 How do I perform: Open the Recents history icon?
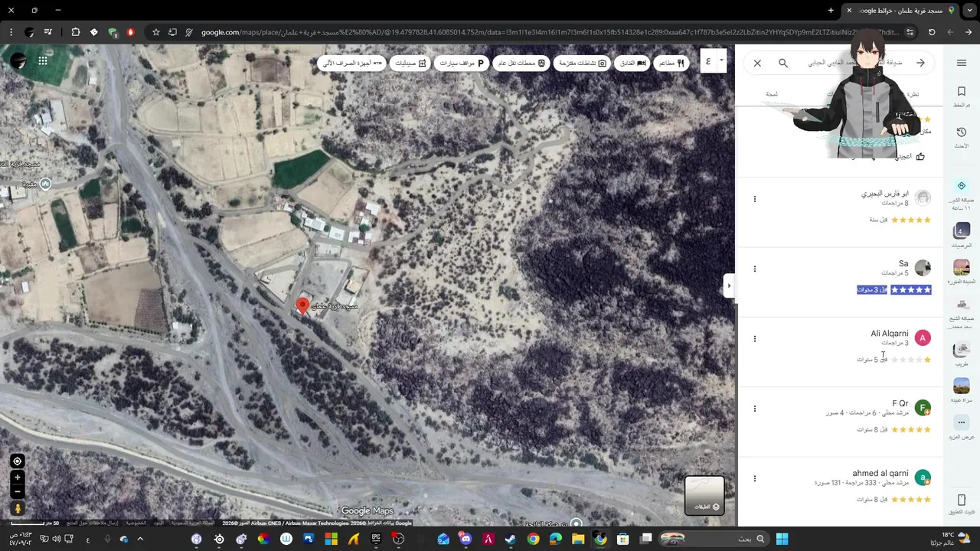click(x=961, y=132)
